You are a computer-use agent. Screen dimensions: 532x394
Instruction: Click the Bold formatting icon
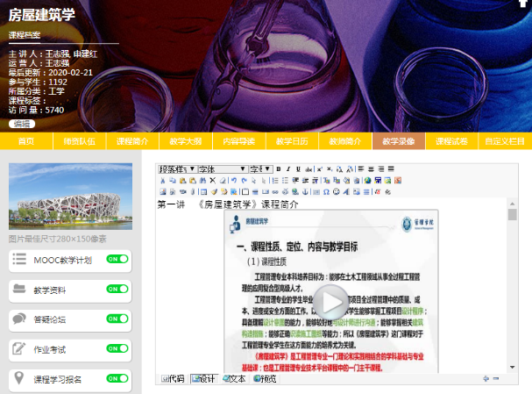coord(278,168)
